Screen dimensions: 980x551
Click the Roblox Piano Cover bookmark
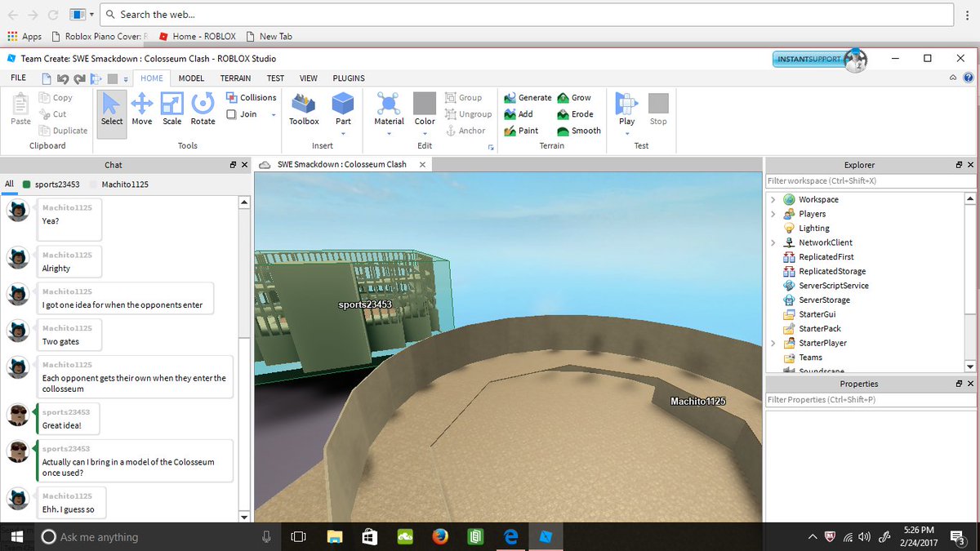pyautogui.click(x=98, y=37)
